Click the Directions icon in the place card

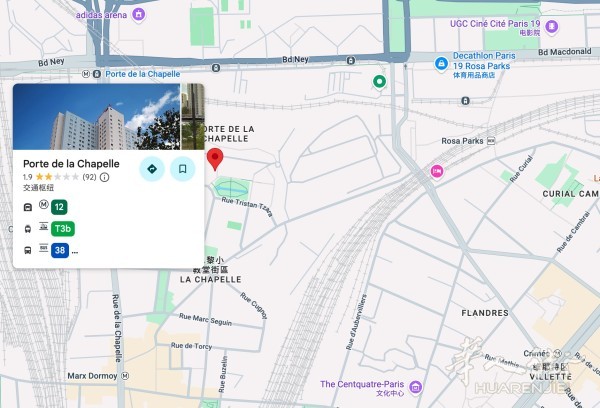tap(152, 169)
